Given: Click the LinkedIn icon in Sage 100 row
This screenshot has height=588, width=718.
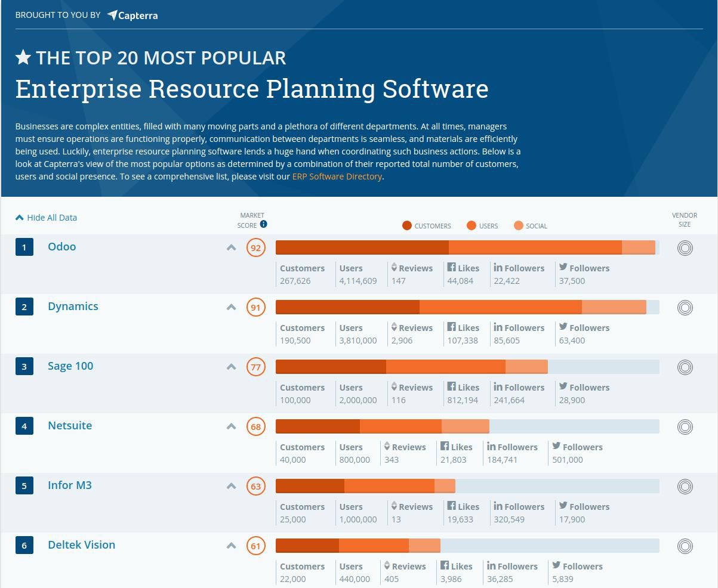Looking at the screenshot, I should pos(498,386).
